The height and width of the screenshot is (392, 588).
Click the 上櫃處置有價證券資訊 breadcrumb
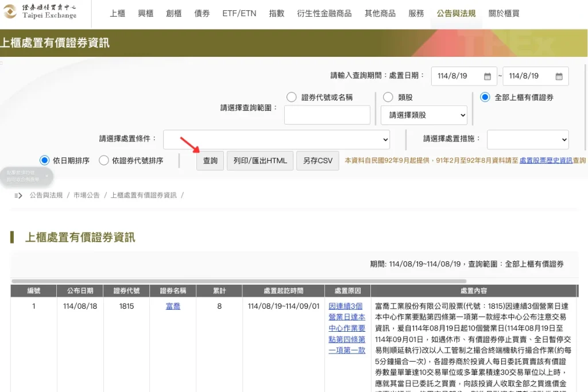(143, 195)
